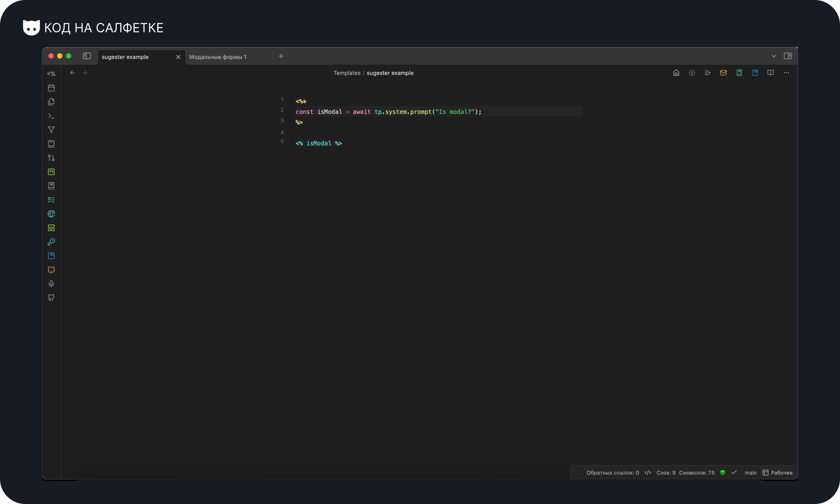Toggle the left sidebar panel
840x504 pixels.
87,56
